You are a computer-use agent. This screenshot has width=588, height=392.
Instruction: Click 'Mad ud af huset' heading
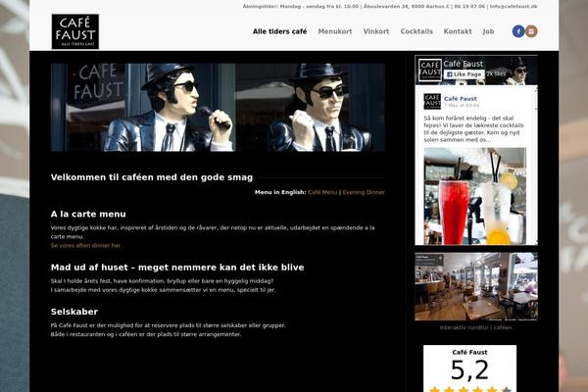click(x=177, y=268)
